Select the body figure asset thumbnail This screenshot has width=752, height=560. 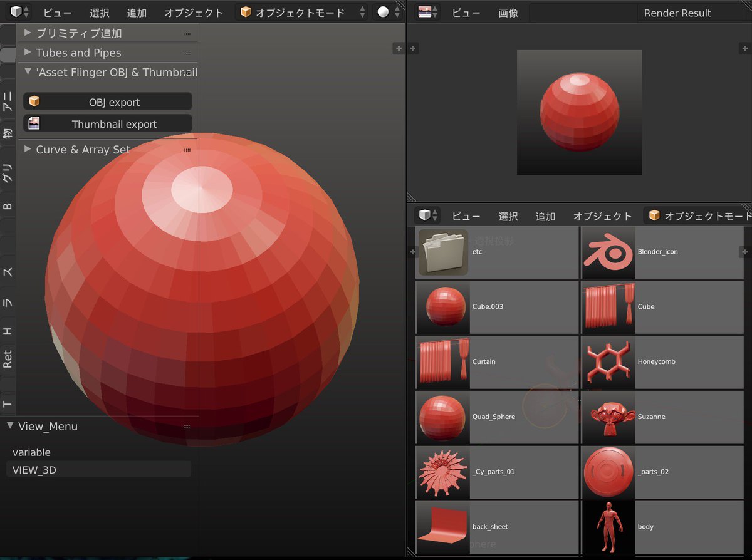tap(608, 527)
